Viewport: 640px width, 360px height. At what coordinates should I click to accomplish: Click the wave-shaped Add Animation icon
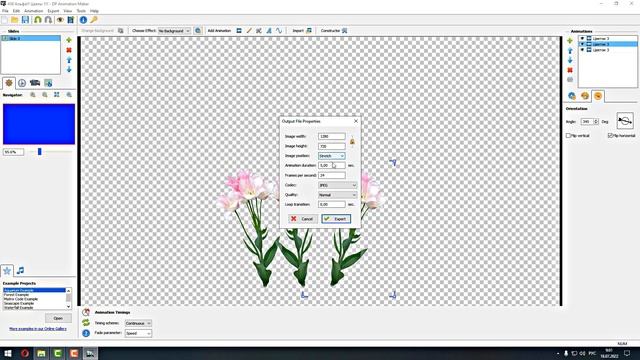pyautogui.click(x=279, y=31)
